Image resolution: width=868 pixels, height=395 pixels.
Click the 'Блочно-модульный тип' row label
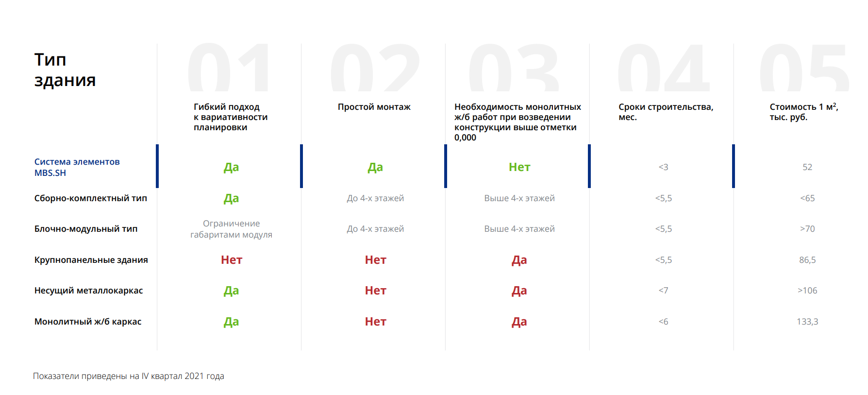coord(85,229)
